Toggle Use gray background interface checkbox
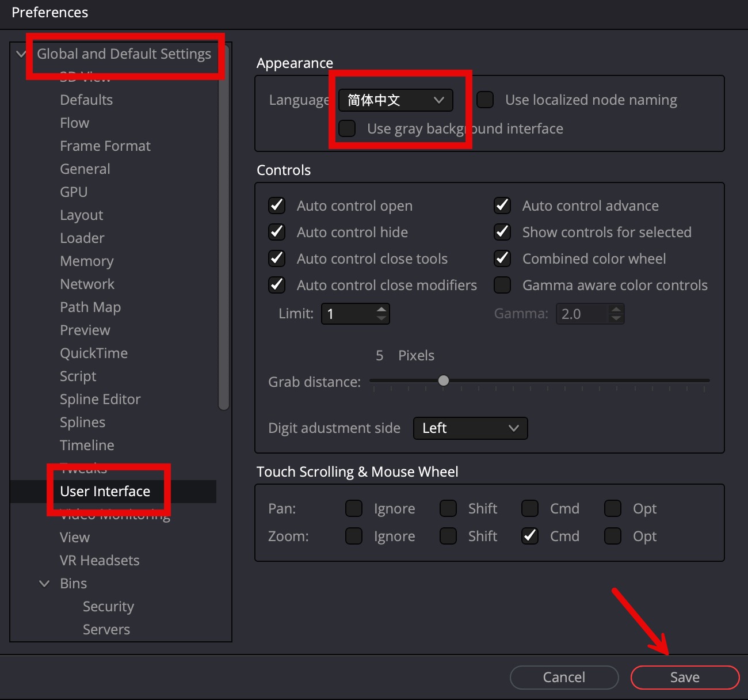 (x=347, y=128)
